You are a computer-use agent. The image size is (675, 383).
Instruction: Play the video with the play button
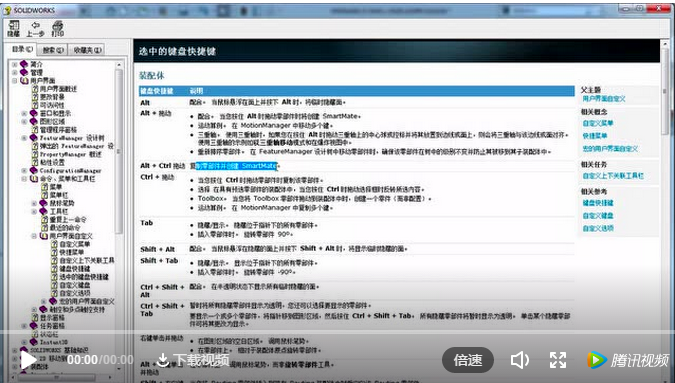pos(28,360)
